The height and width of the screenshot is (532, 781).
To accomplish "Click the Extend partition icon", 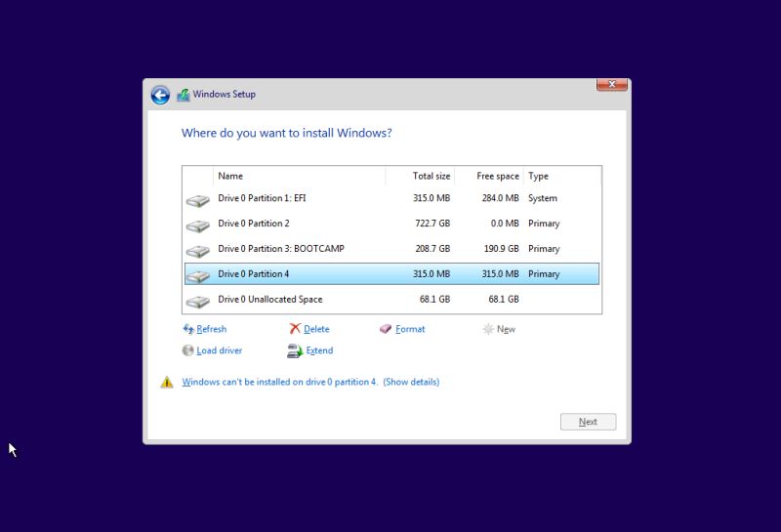I will coord(295,350).
